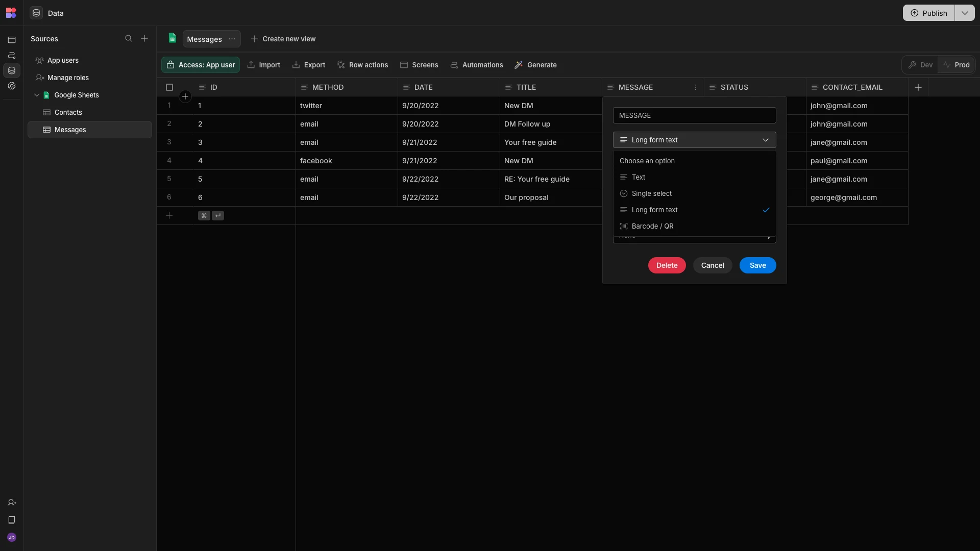Click the Export button
Viewport: 980px width, 551px height.
tap(309, 65)
